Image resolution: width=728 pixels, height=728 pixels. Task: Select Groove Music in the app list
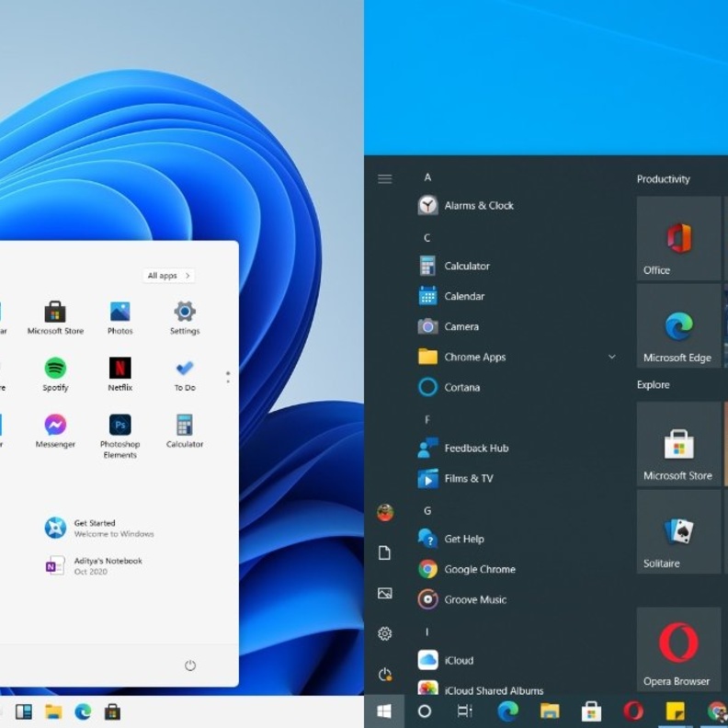coord(474,599)
